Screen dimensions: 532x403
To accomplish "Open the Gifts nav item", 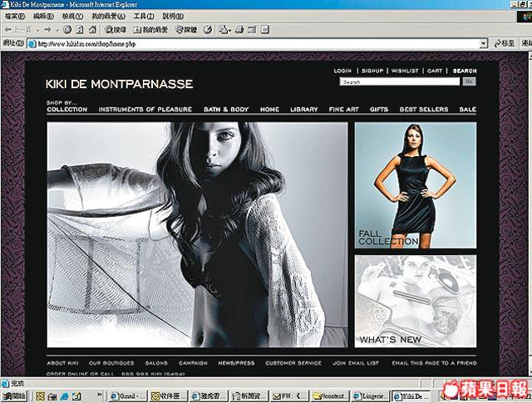I will tap(379, 109).
